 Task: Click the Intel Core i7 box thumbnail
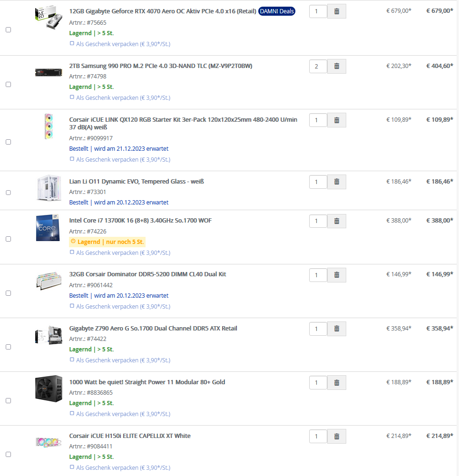48,228
